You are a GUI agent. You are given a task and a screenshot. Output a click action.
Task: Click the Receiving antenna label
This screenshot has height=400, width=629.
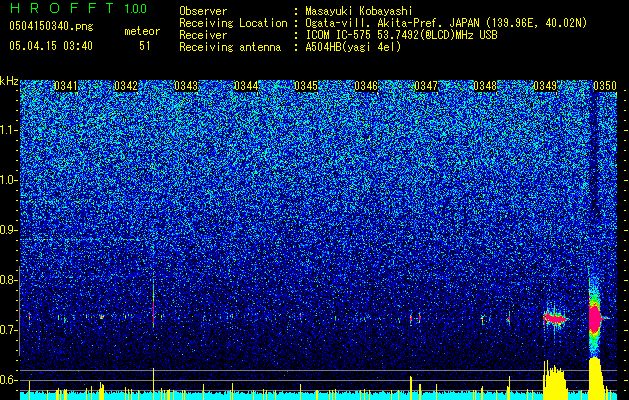[x=230, y=47]
